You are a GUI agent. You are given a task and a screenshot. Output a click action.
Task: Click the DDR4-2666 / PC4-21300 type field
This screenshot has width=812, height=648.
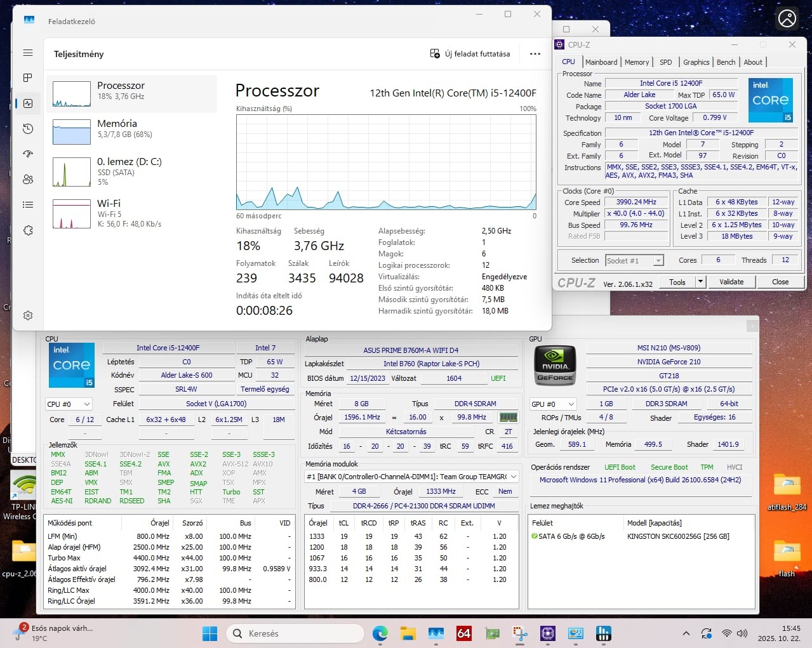tap(423, 506)
